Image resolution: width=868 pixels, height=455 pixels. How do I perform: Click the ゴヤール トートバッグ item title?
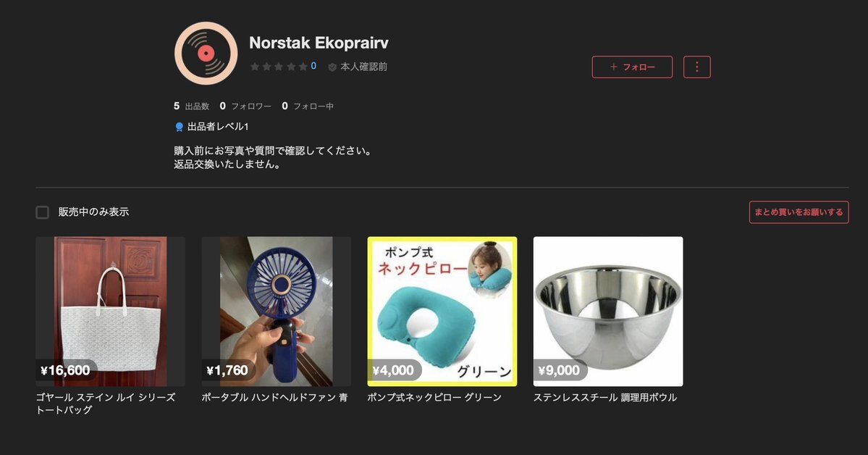point(106,404)
